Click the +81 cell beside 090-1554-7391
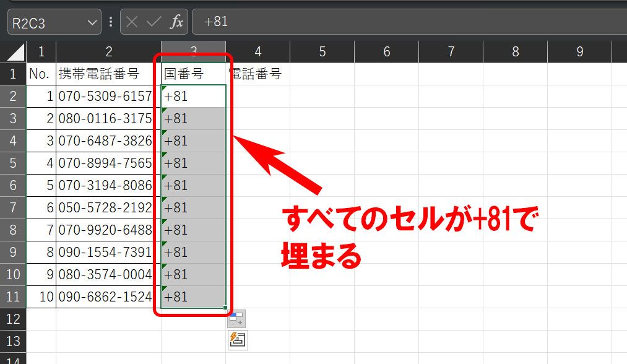Viewport: 627px width, 364px height. coord(194,252)
